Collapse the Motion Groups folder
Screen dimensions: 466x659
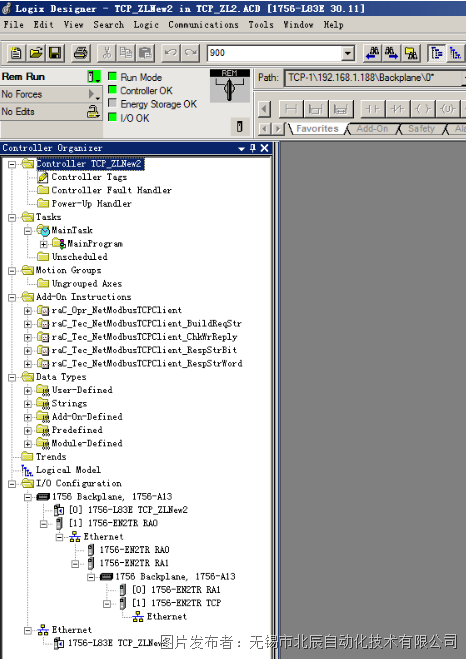12,271
